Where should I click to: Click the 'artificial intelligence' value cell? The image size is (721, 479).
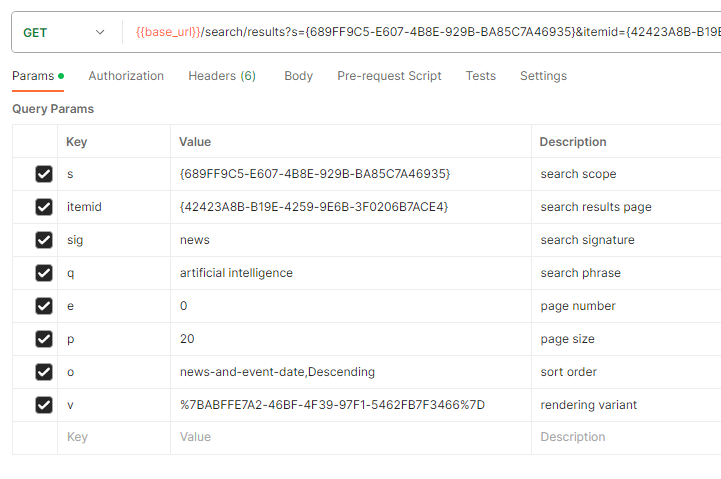pos(237,273)
